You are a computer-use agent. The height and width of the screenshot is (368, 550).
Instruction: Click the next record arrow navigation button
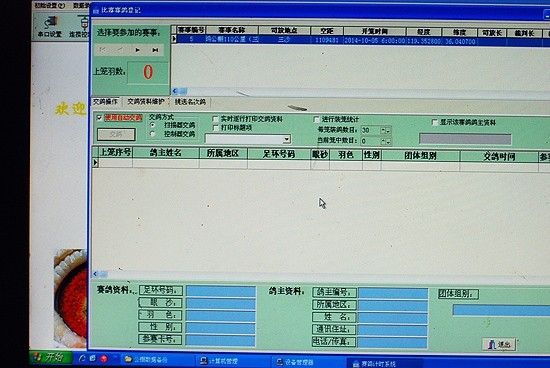[138, 50]
